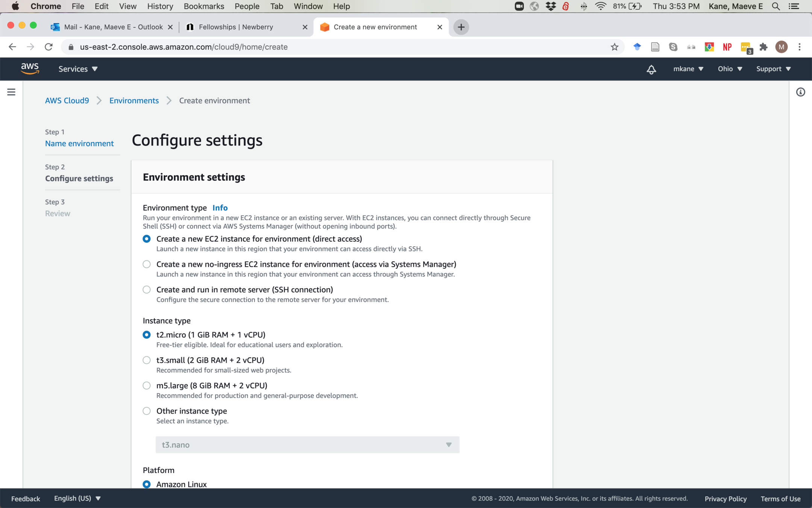Open the notifications bell icon

click(x=651, y=69)
